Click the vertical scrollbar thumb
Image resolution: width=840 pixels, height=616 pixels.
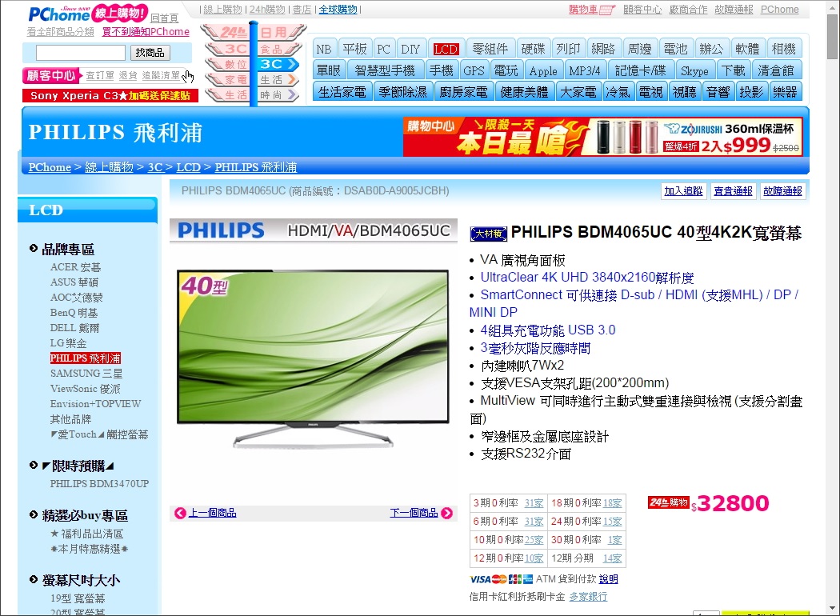coord(832,35)
